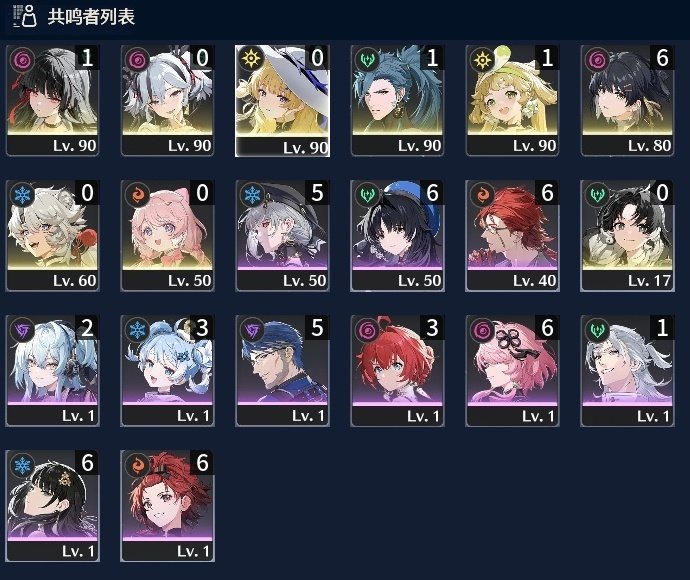The width and height of the screenshot is (690, 580).
Task: Click the resonator list header icon
Action: coord(25,16)
